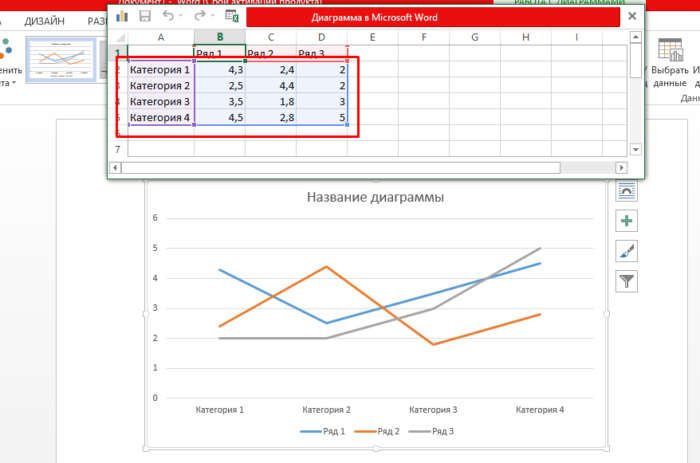Image resolution: width=700 pixels, height=463 pixels.
Task: Open Chart Styles brush button
Action: point(626,251)
